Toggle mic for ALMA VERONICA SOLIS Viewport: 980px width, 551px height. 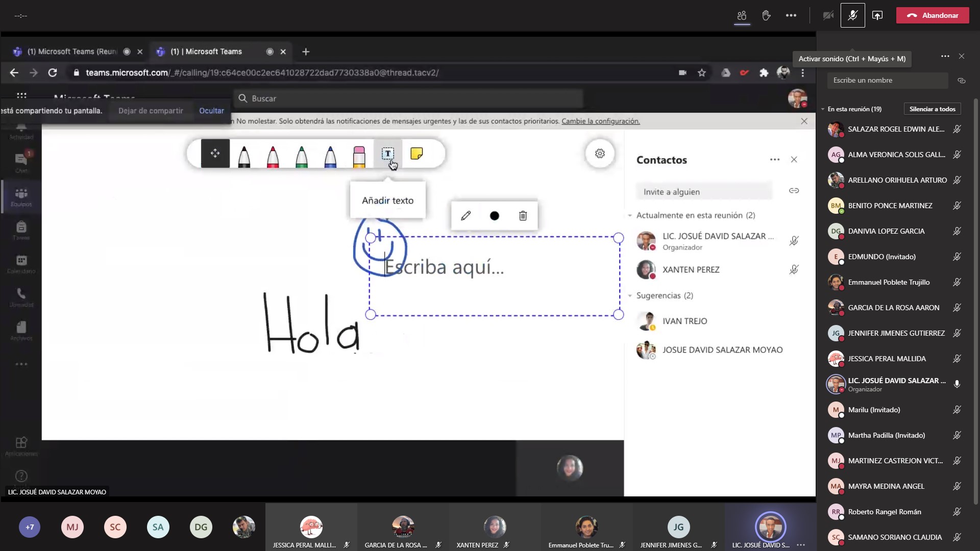957,155
